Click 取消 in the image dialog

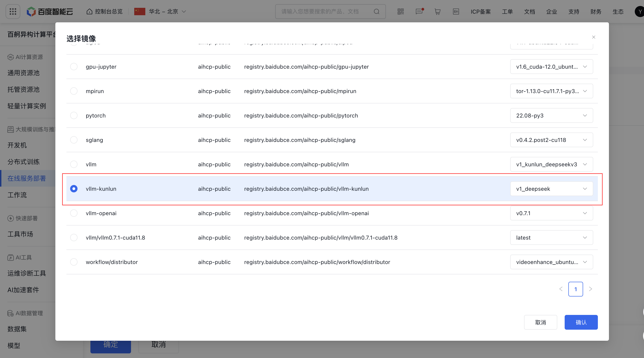coord(540,322)
